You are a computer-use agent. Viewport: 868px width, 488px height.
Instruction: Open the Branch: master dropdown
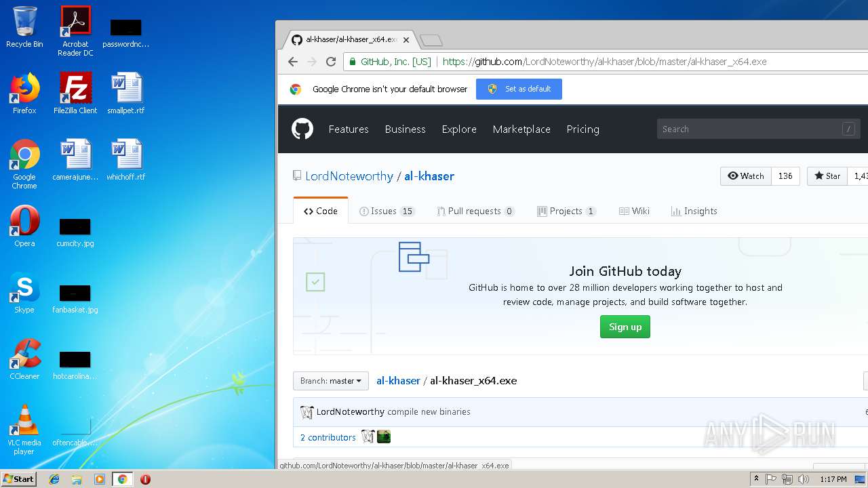(x=331, y=381)
